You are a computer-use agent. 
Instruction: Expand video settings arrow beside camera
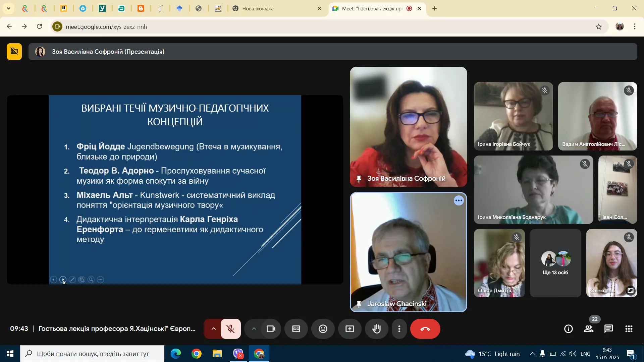(x=254, y=329)
